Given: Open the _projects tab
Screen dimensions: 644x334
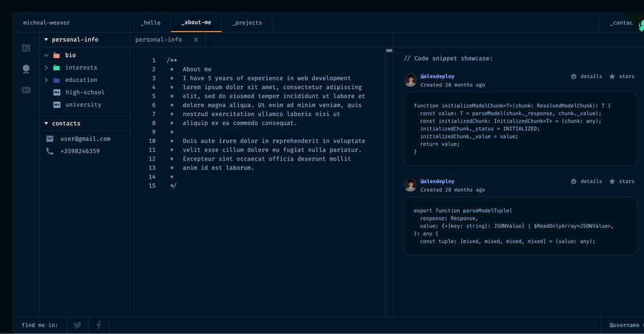Looking at the screenshot, I should [x=247, y=23].
